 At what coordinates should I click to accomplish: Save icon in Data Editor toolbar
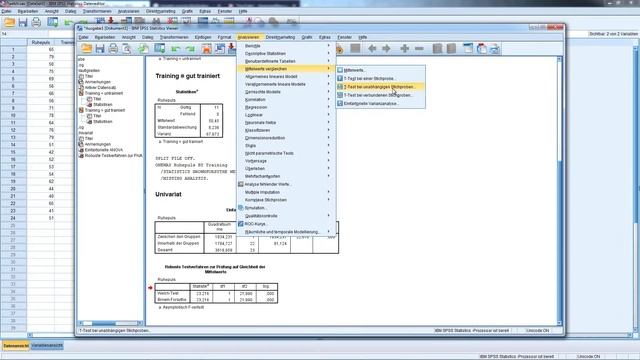(22, 22)
